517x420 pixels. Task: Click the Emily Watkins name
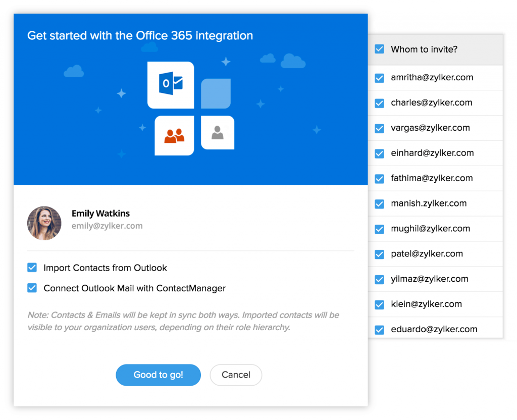(101, 214)
